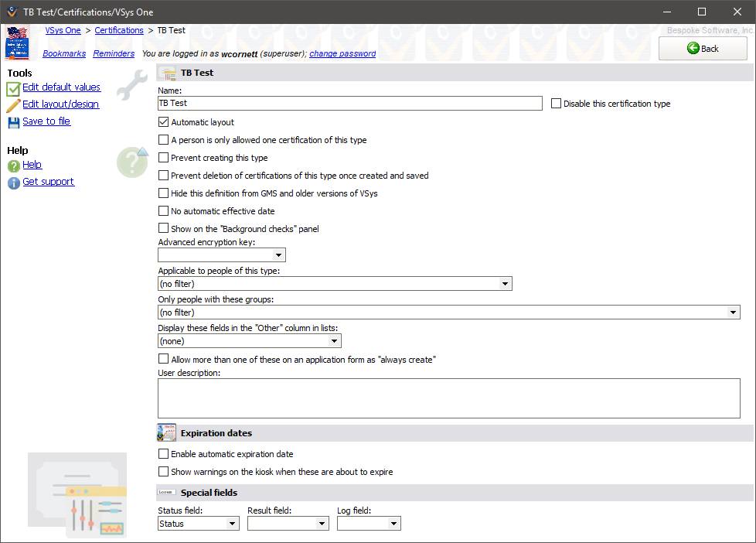Image resolution: width=756 pixels, height=543 pixels.
Task: Uncheck the Automatic layout checkbox
Action: (163, 122)
